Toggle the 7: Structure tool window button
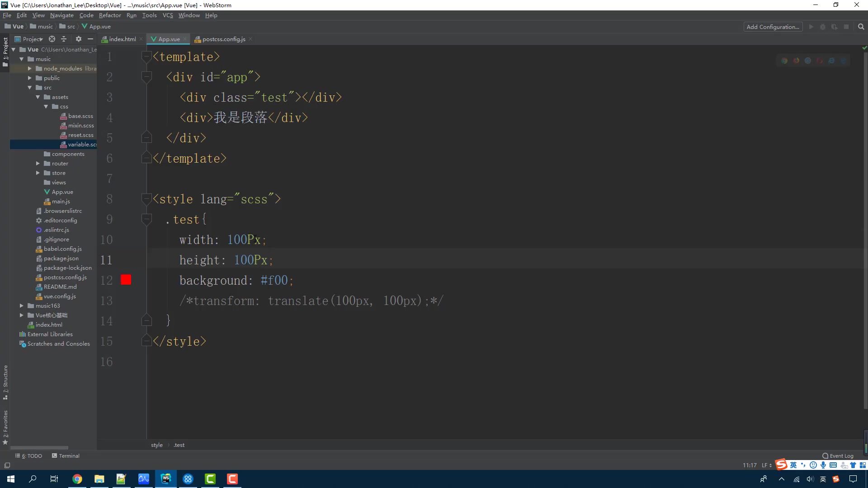The height and width of the screenshot is (488, 868). [5, 382]
